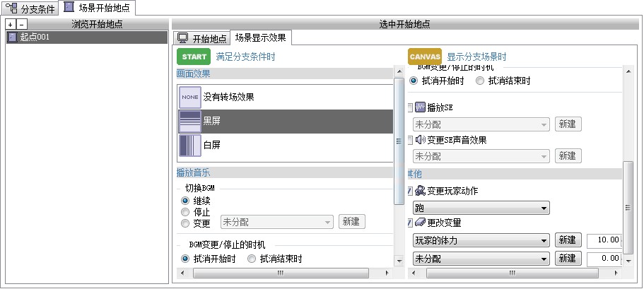Toggle the 变更玩家动作 checkbox
The width and height of the screenshot is (644, 289).
pyautogui.click(x=410, y=191)
